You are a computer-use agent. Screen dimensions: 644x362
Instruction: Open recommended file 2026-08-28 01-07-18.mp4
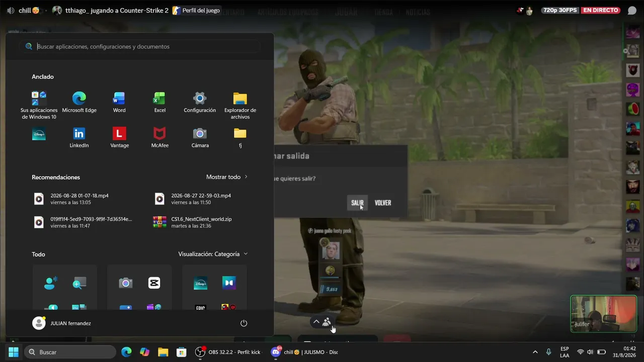(79, 199)
